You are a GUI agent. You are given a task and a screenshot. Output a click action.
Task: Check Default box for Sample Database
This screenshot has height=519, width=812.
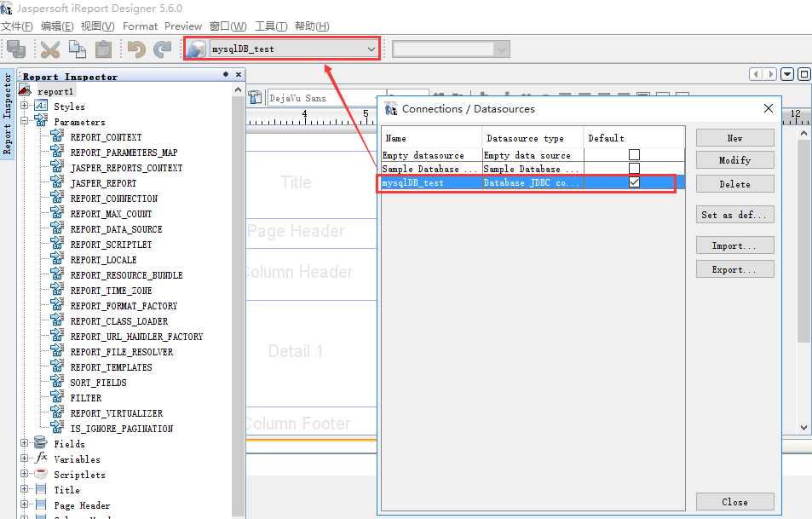coord(634,169)
